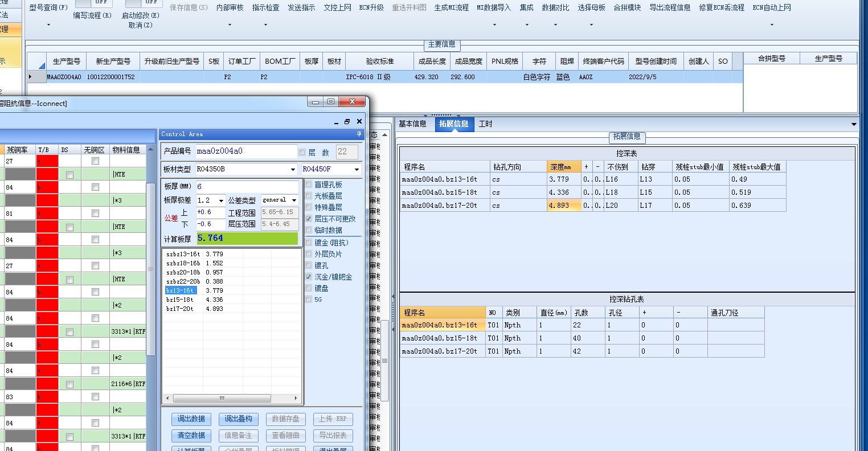Enable 盲埋孔板 checkbox

pos(309,184)
